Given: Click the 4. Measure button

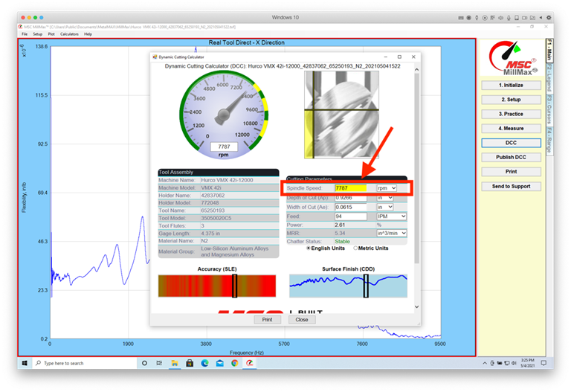Looking at the screenshot, I should click(511, 128).
